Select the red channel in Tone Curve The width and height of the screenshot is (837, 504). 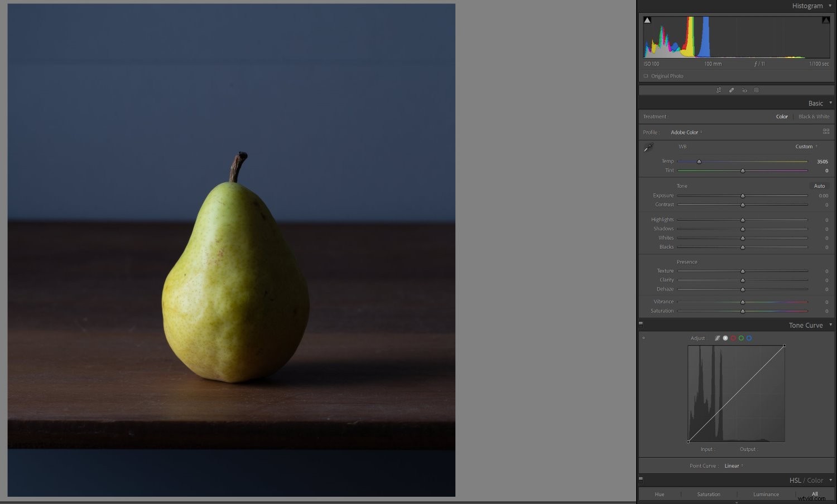pyautogui.click(x=733, y=338)
